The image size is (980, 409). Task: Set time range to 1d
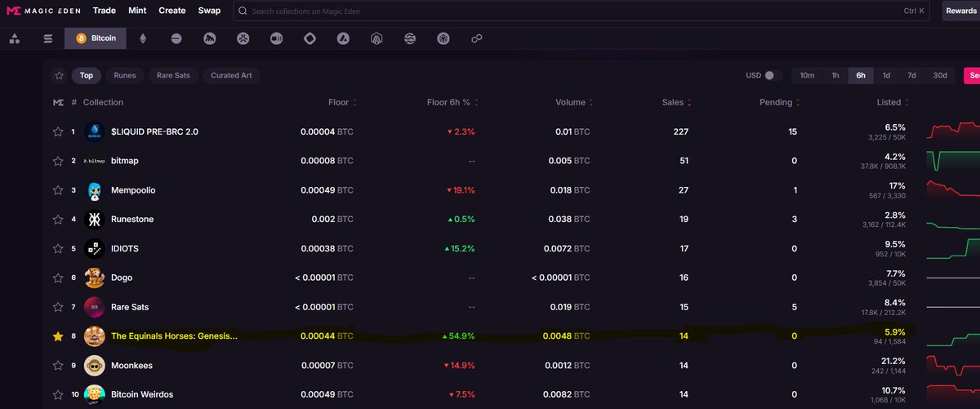pos(886,75)
